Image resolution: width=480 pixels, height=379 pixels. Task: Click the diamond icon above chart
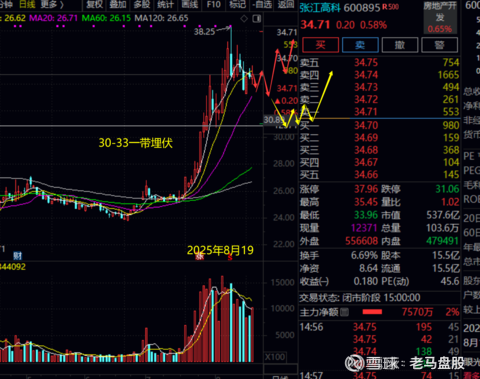(244, 19)
